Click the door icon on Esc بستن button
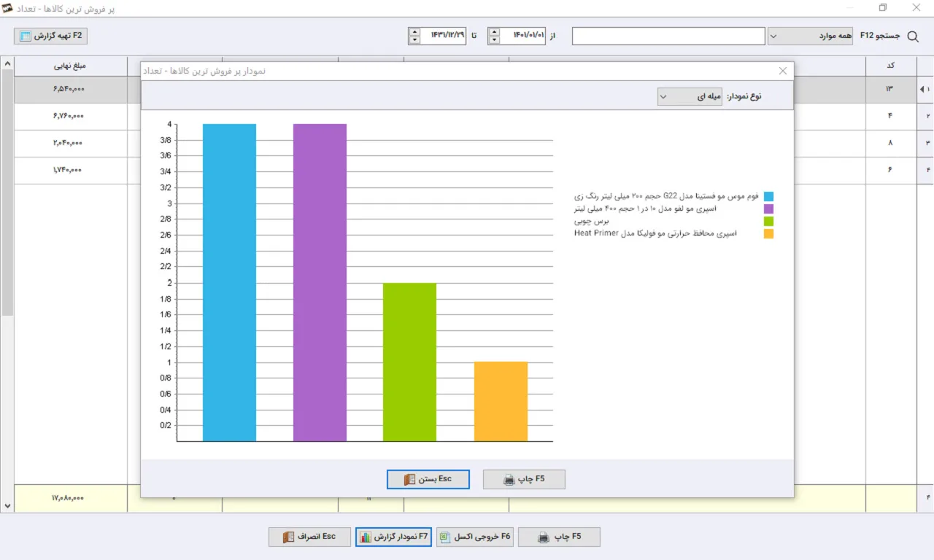Image resolution: width=934 pixels, height=560 pixels. [409, 480]
